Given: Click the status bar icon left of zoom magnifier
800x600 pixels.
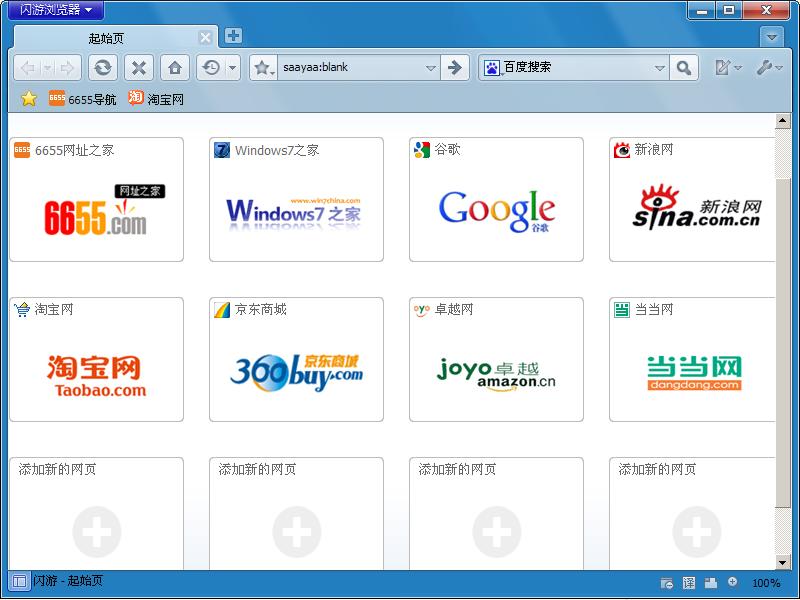Looking at the screenshot, I should pyautogui.click(x=711, y=583).
